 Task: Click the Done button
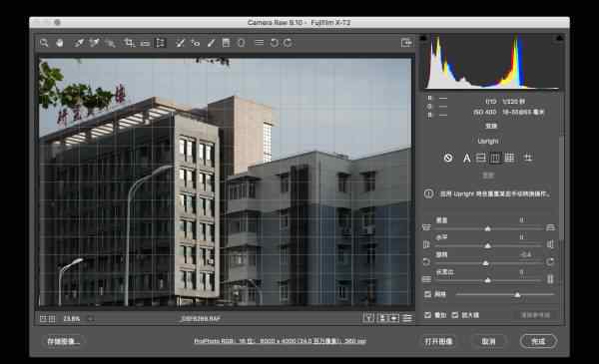click(538, 341)
